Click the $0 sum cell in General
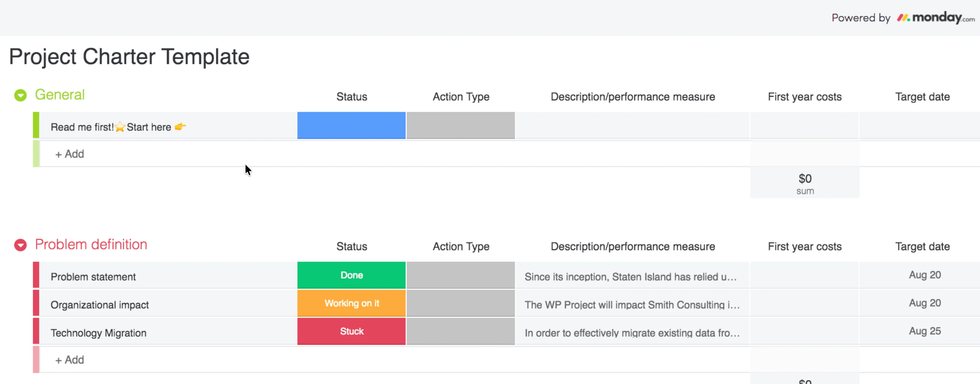 [805, 183]
